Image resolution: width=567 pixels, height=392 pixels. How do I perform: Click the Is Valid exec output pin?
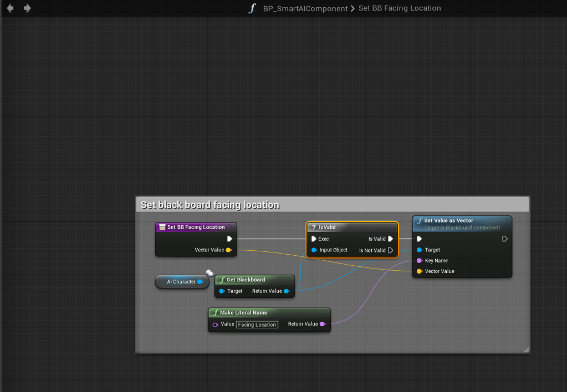click(x=391, y=239)
